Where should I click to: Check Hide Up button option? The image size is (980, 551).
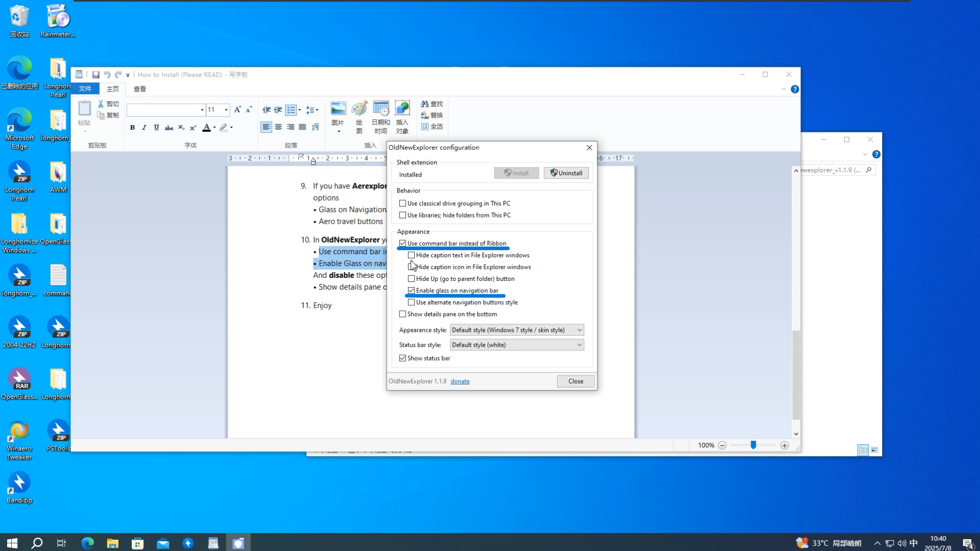pos(412,278)
